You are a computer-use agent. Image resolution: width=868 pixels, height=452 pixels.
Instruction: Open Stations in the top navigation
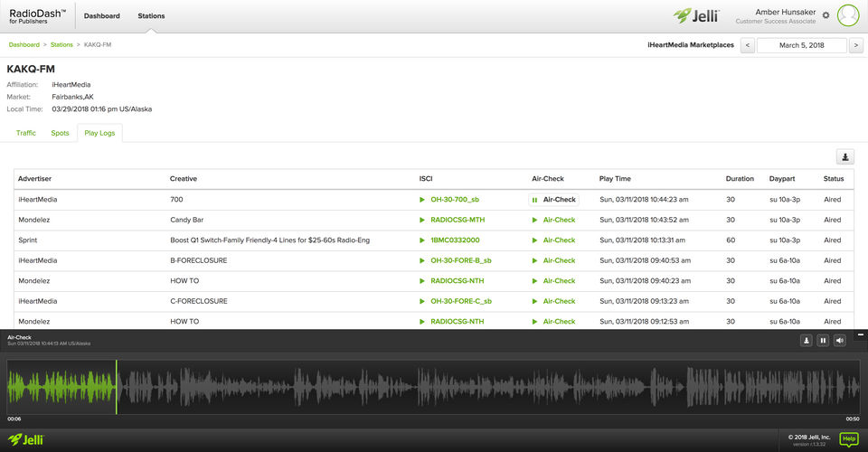click(x=151, y=16)
